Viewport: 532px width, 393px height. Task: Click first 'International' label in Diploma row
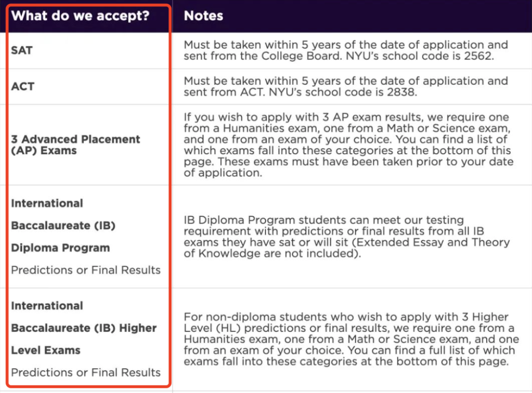[47, 203]
